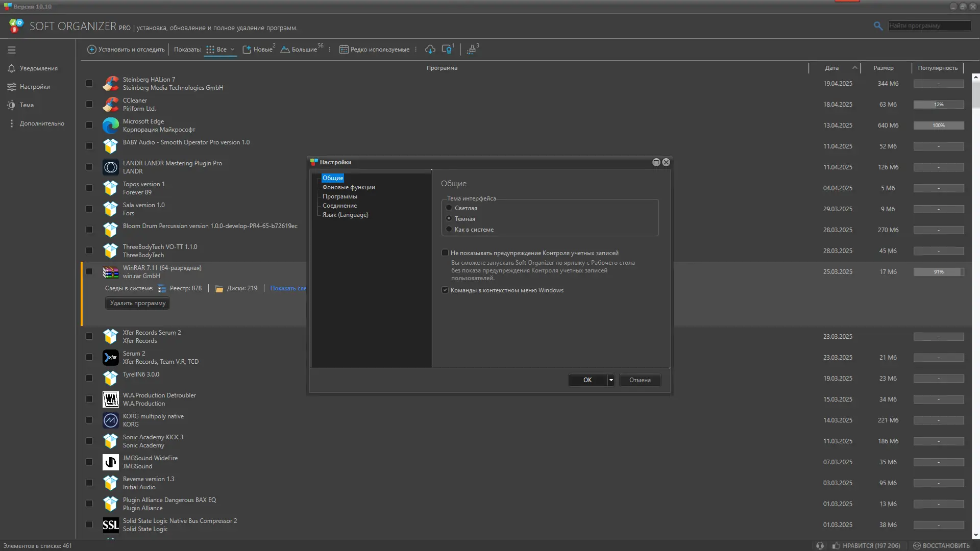Select Фоновые функции in settings tree
Image resolution: width=980 pixels, height=551 pixels.
[x=349, y=187]
